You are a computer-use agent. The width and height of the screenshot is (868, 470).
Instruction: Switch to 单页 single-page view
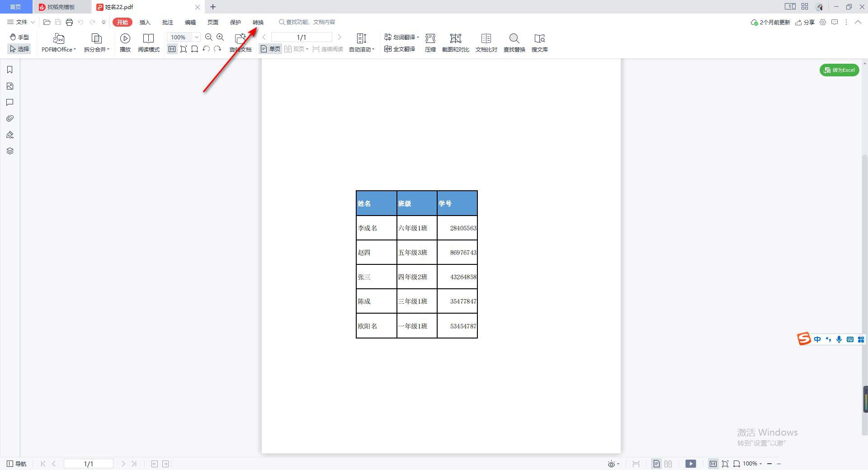pyautogui.click(x=270, y=49)
